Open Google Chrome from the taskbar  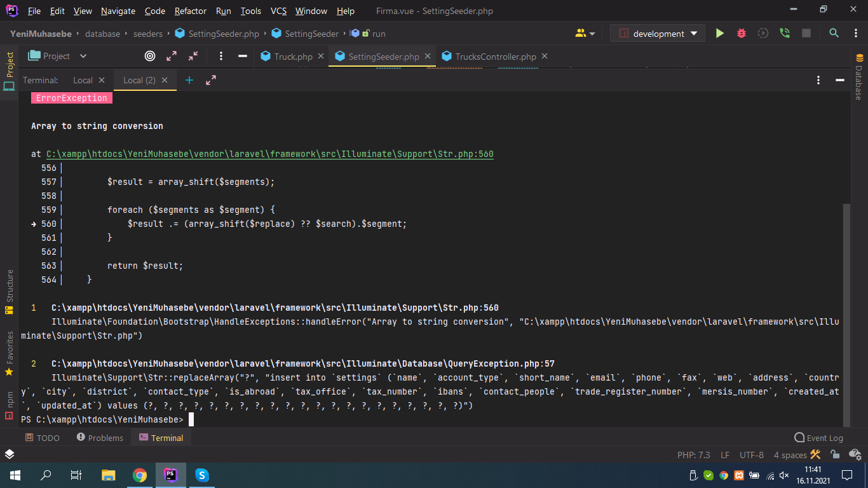[x=140, y=475]
